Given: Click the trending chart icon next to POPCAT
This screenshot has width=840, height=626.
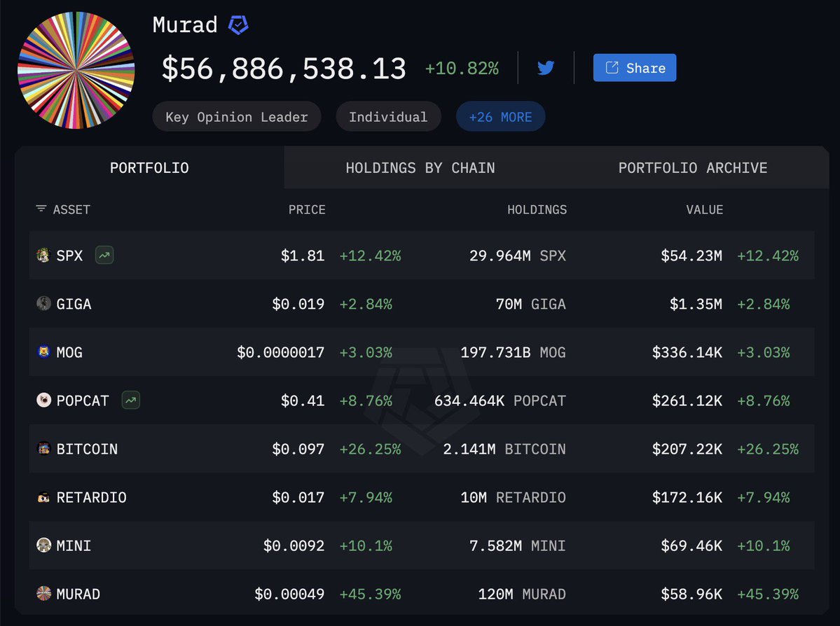Looking at the screenshot, I should 131,400.
